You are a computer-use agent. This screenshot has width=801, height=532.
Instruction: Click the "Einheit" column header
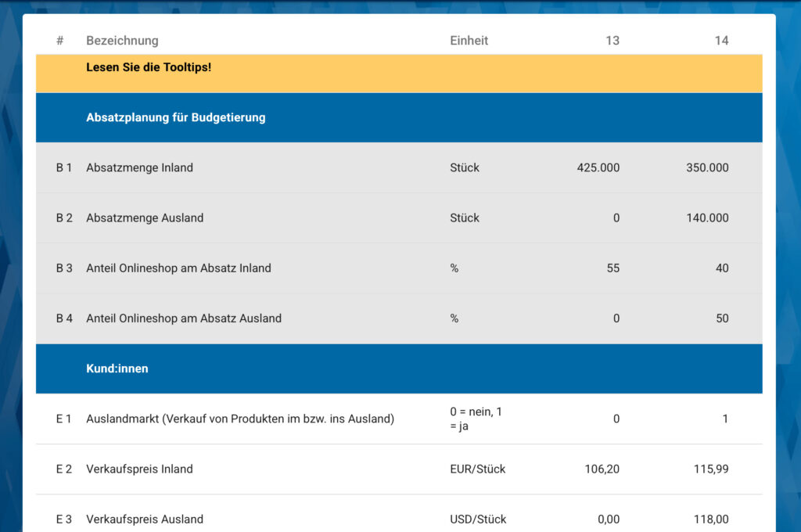point(469,41)
